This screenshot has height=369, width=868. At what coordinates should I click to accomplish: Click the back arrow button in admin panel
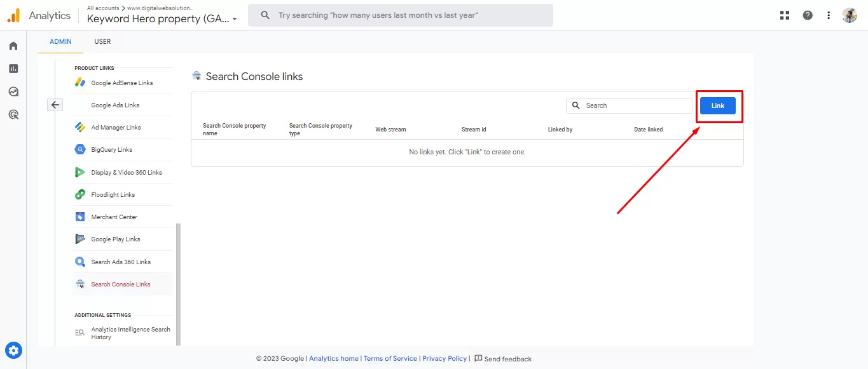pyautogui.click(x=55, y=105)
